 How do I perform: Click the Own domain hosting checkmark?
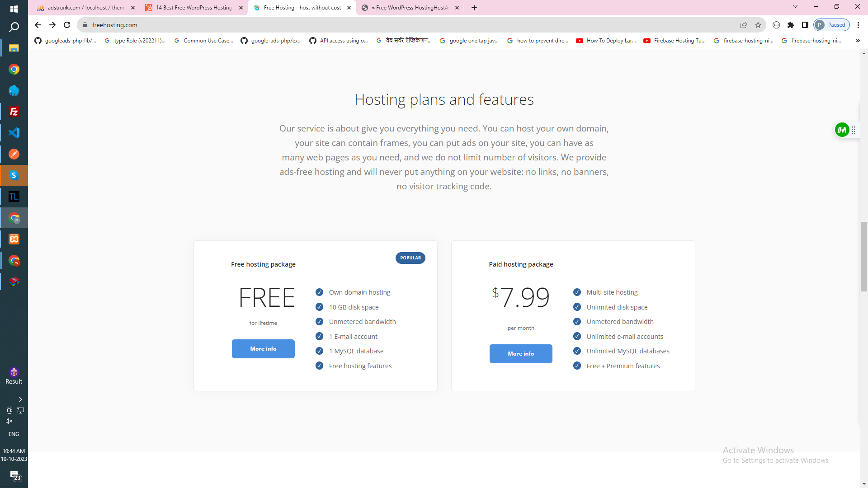pos(319,292)
